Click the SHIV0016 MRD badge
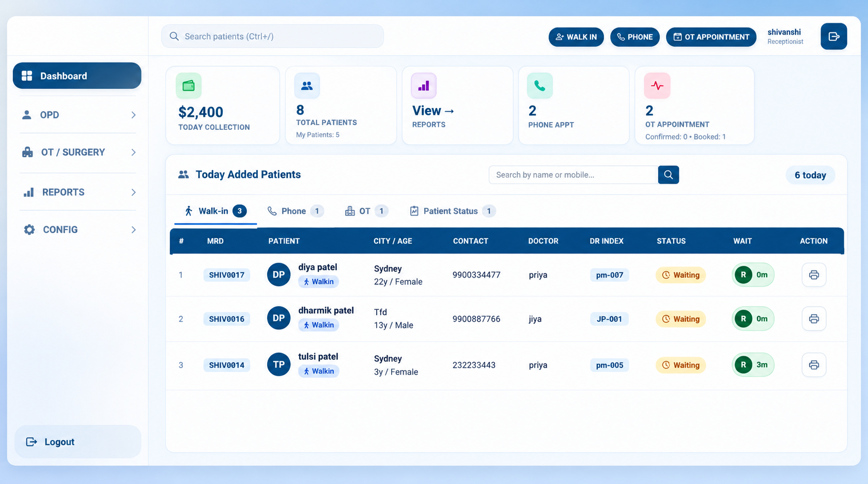The image size is (868, 484). click(x=227, y=319)
